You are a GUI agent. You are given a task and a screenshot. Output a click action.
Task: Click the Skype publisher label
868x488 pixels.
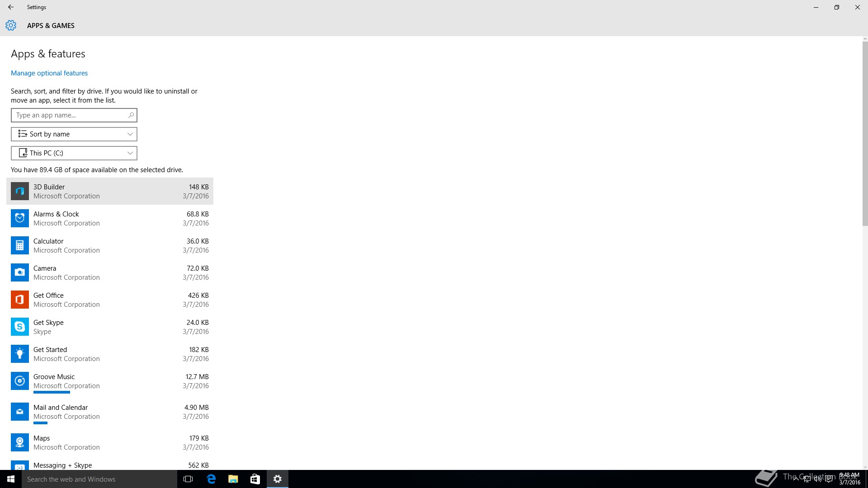pos(42,332)
